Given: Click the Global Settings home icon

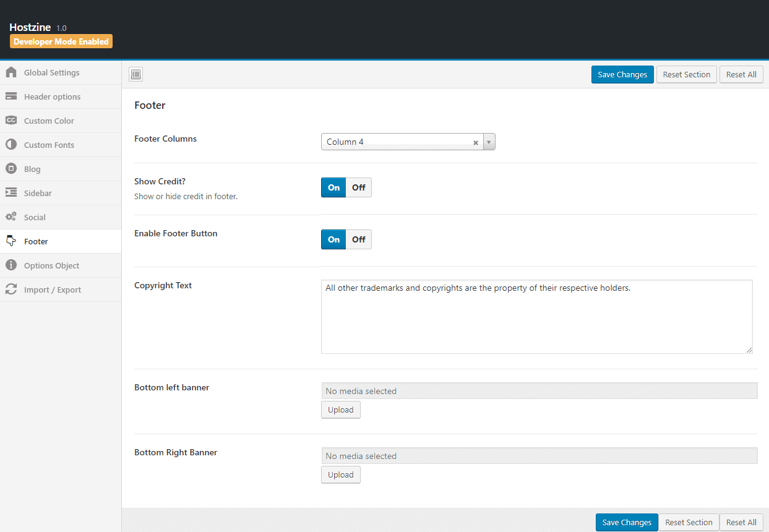Looking at the screenshot, I should tap(11, 72).
